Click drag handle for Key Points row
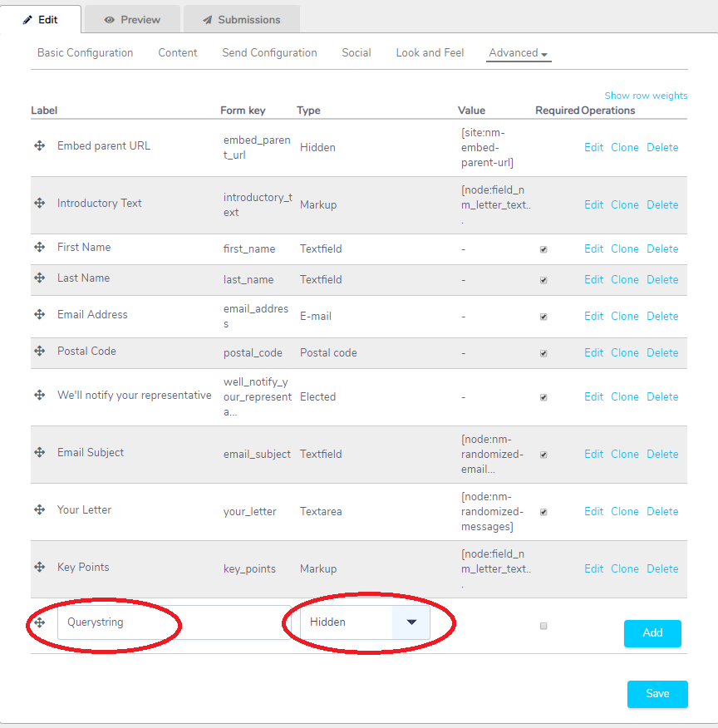Viewport: 718px width, 728px height. [39, 567]
